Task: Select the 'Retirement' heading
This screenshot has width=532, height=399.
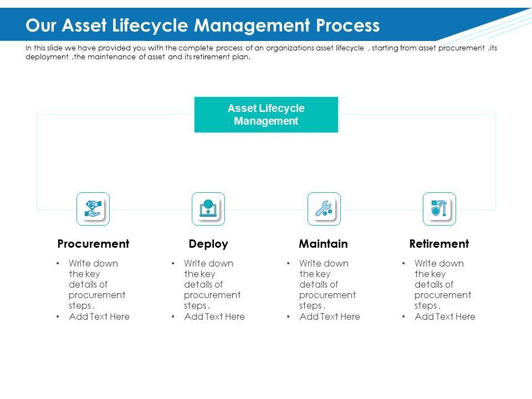Action: pos(439,244)
